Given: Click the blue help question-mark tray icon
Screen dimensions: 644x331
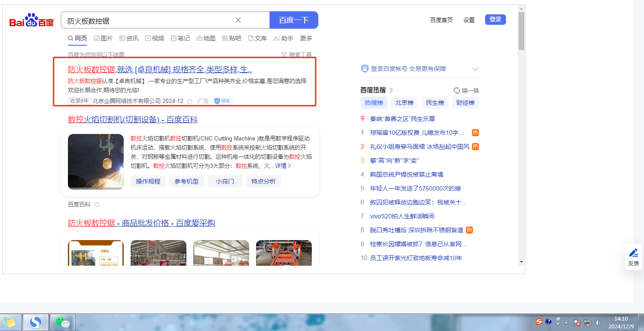Looking at the screenshot, I should coord(549,322).
